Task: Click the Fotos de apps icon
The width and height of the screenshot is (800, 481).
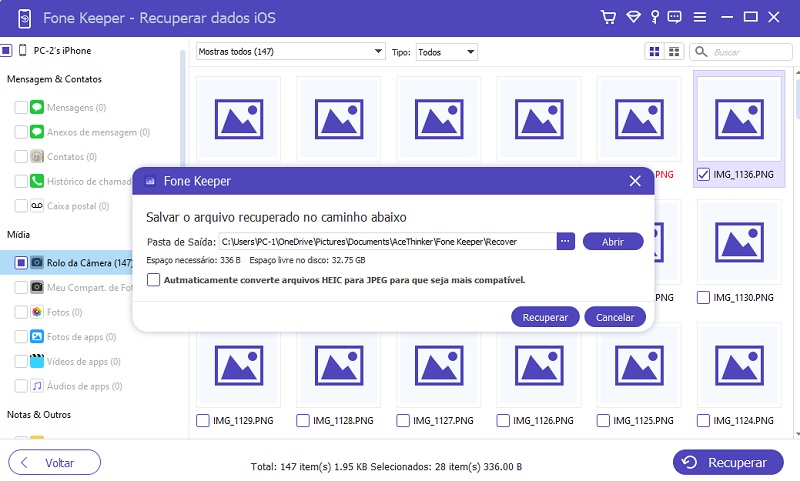Action: [37, 337]
